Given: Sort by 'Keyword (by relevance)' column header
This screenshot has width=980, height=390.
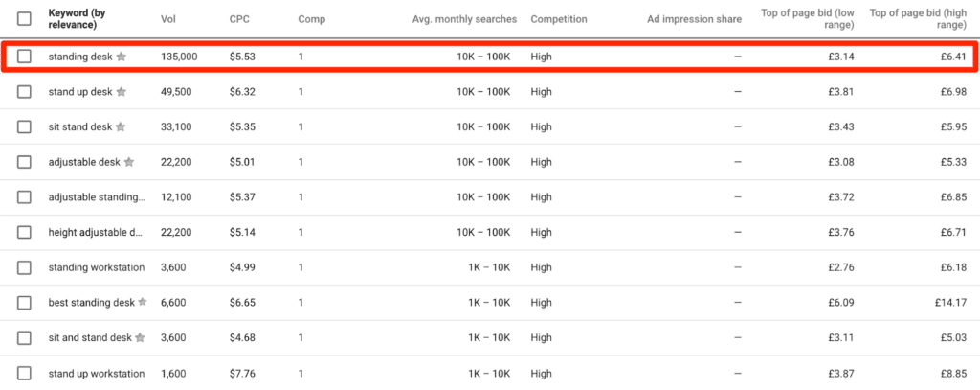Looking at the screenshot, I should click(79, 18).
